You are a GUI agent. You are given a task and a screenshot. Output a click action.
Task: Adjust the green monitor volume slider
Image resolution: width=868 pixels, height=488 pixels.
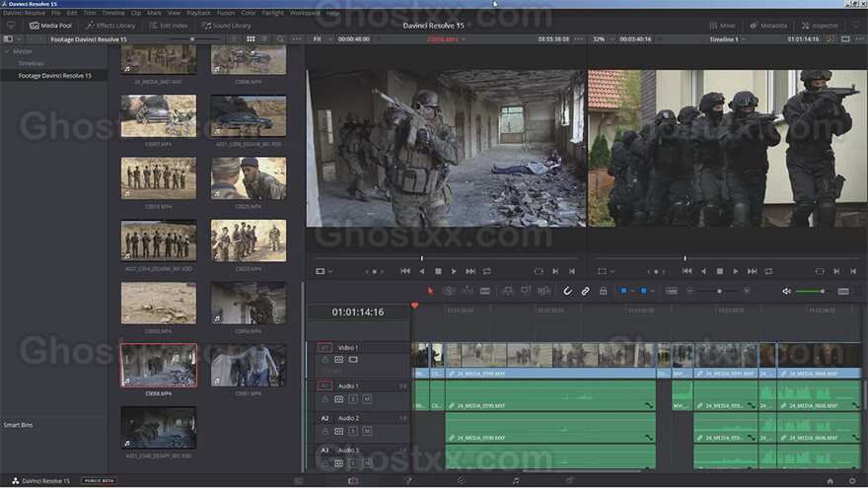click(x=812, y=291)
